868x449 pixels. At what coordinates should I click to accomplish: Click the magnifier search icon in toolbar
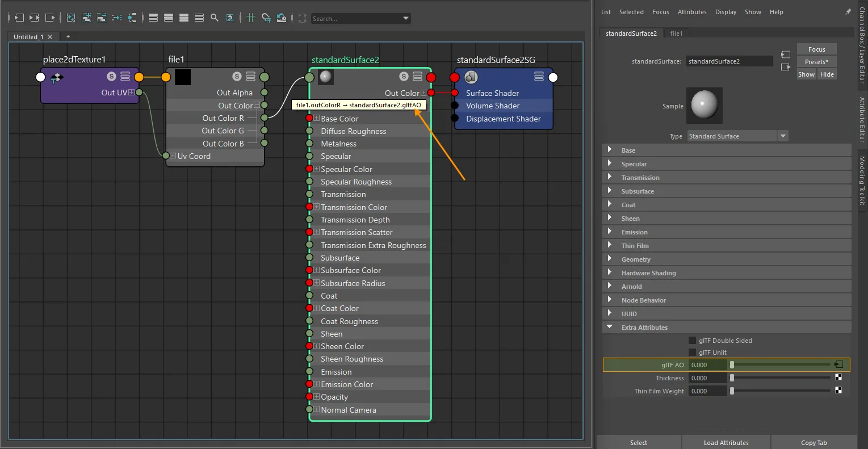pos(214,18)
